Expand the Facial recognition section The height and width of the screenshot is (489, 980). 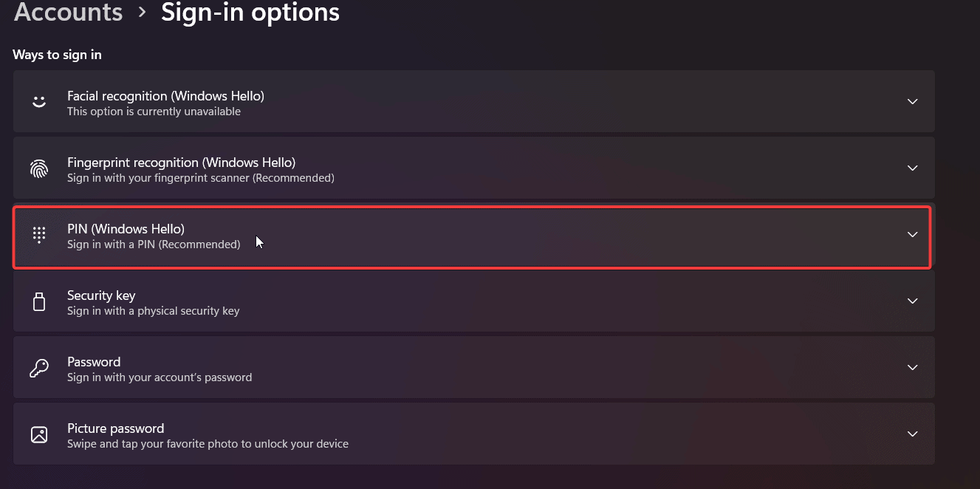pyautogui.click(x=912, y=102)
